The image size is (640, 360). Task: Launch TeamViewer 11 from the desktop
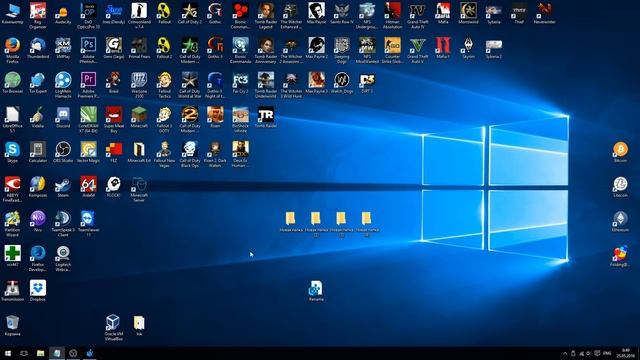88,219
